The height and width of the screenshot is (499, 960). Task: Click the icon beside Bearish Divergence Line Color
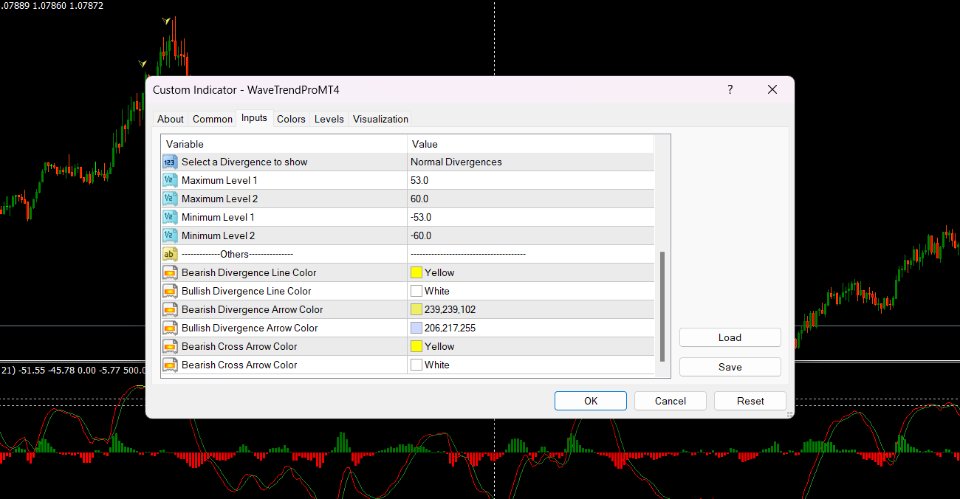point(170,272)
